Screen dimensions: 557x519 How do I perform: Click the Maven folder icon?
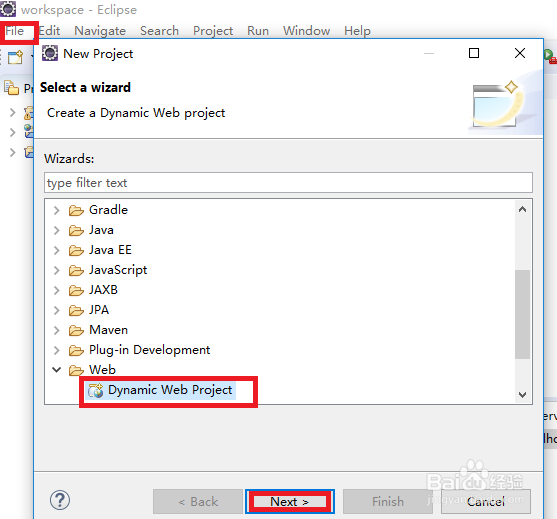[x=76, y=330]
